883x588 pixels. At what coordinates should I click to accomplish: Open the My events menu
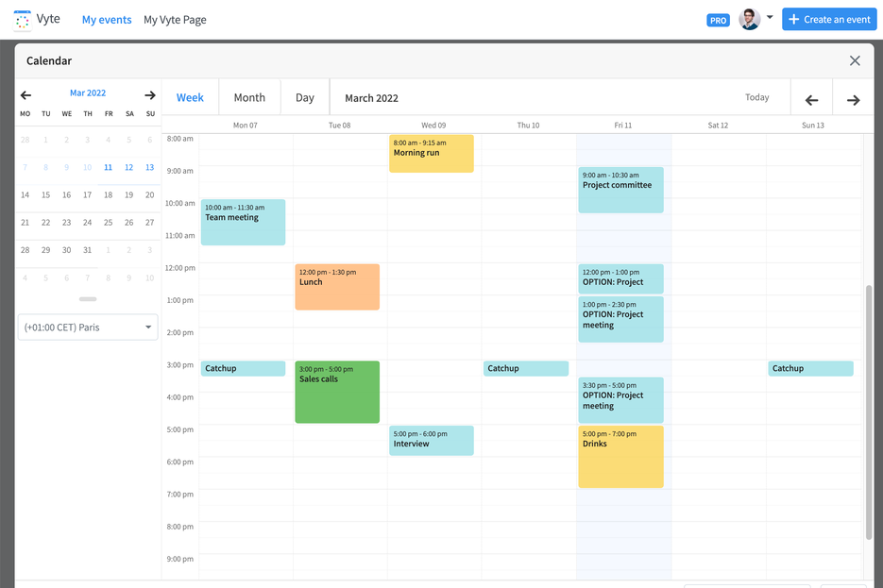107,19
